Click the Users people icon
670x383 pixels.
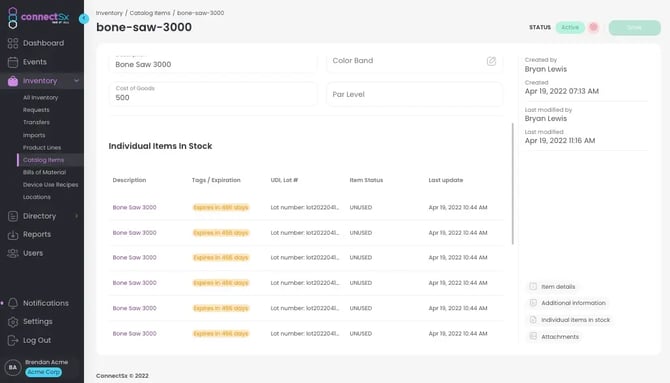click(13, 253)
